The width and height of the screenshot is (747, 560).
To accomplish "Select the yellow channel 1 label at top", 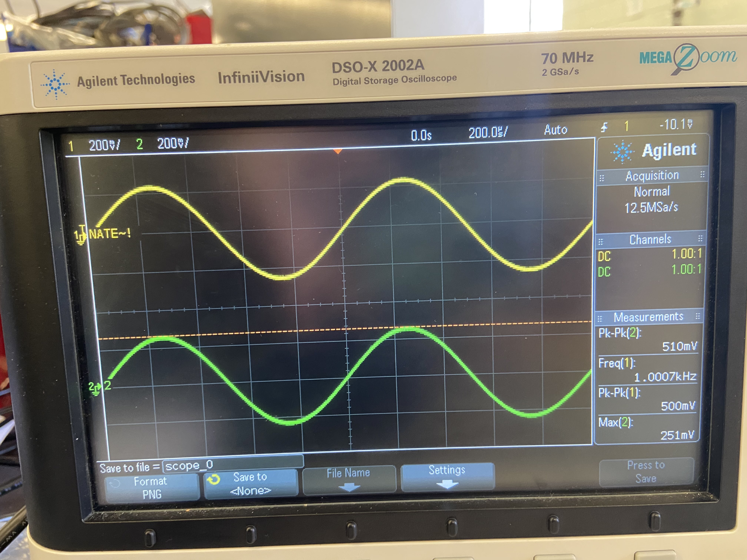I will 71,146.
